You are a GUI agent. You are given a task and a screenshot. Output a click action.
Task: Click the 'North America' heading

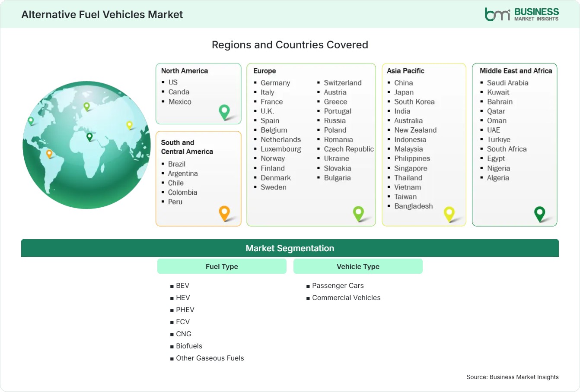pos(185,71)
